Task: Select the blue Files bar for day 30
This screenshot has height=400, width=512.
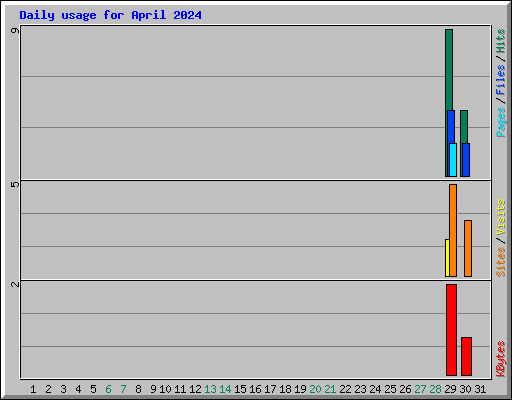Action: [x=466, y=160]
